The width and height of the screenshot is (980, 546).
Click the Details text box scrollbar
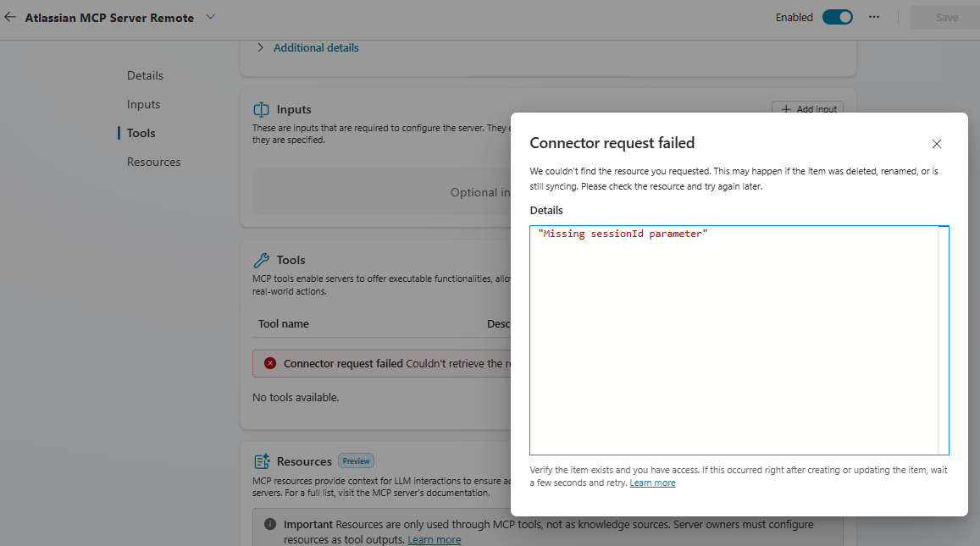pyautogui.click(x=943, y=340)
